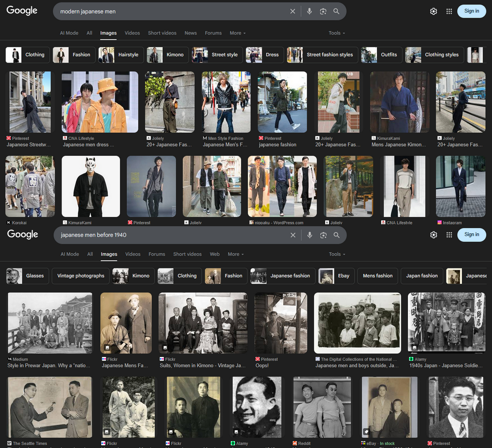
Task: Filter by Outfits chip
Action: (382, 55)
